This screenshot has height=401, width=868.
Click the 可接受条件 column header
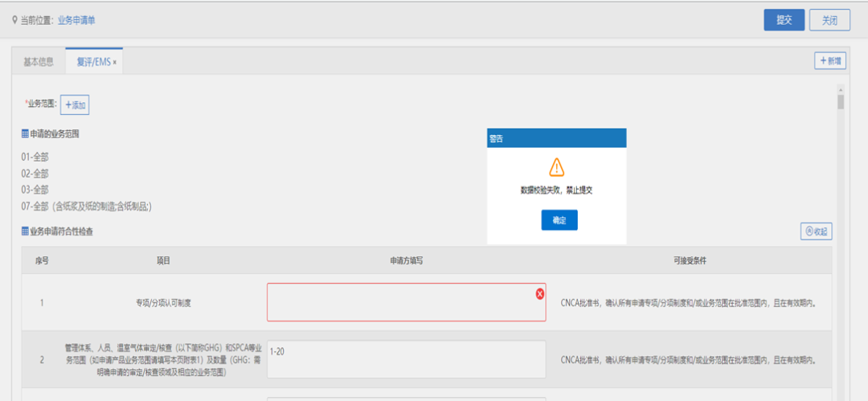[690, 260]
